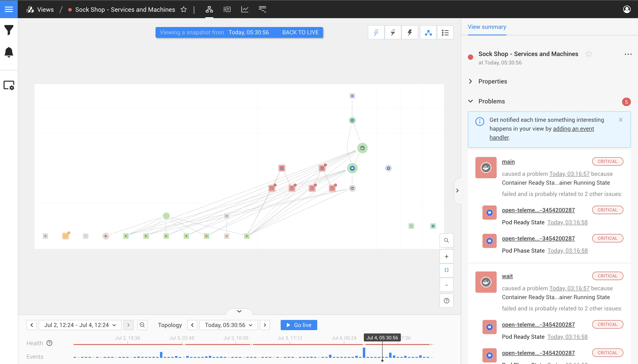Open the user profile menu
The width and height of the screenshot is (638, 364).
pyautogui.click(x=626, y=9)
